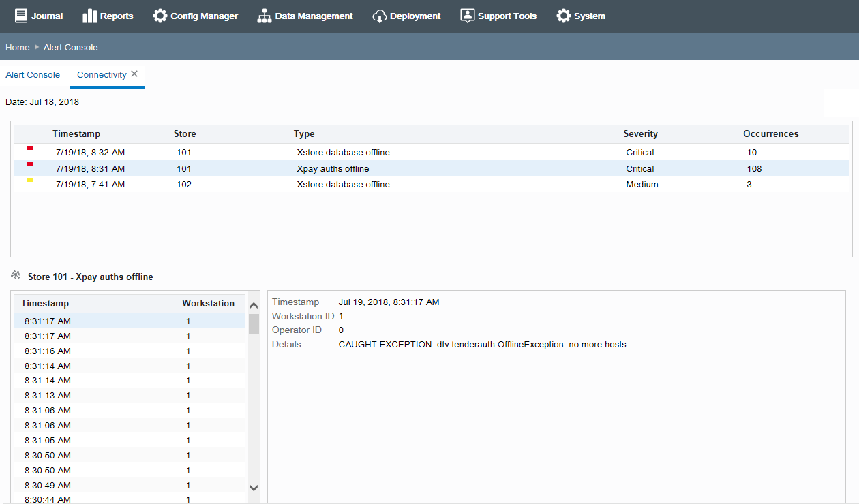Click yellow flag for Store 102 alert
Screen dimensions: 859x504
(30, 183)
